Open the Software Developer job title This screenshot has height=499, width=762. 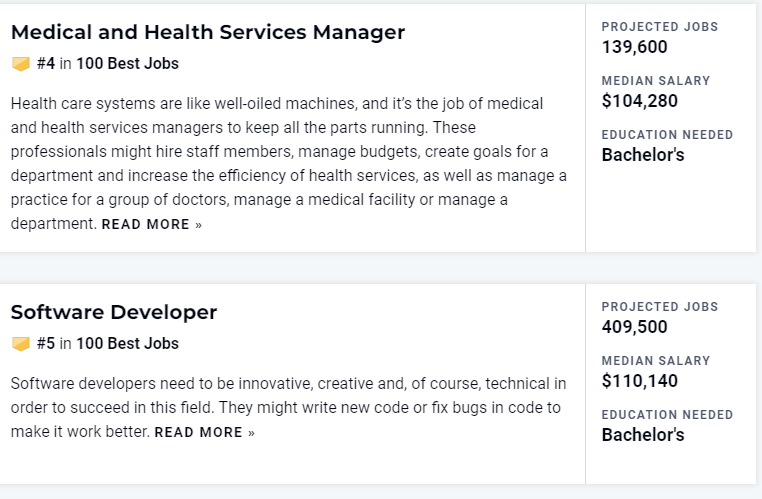(114, 312)
